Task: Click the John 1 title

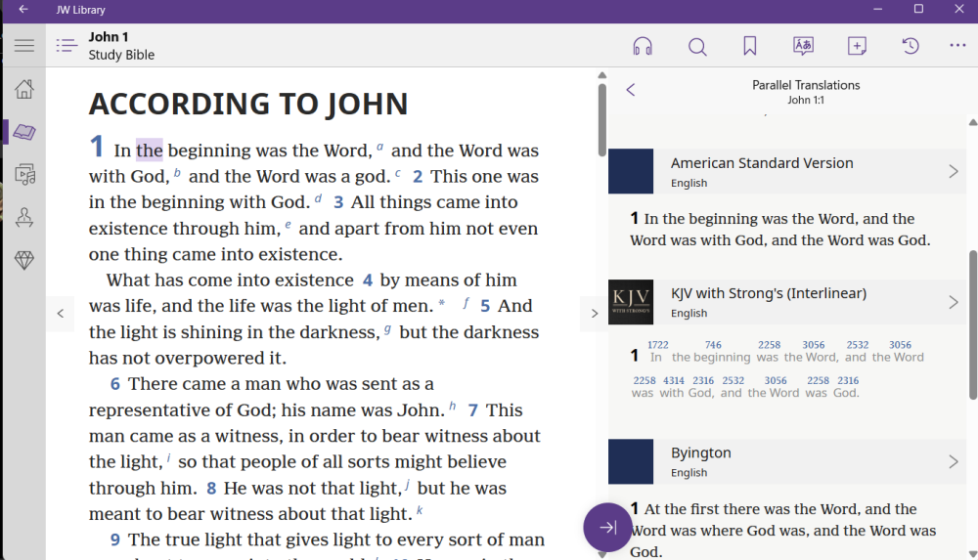Action: (109, 37)
